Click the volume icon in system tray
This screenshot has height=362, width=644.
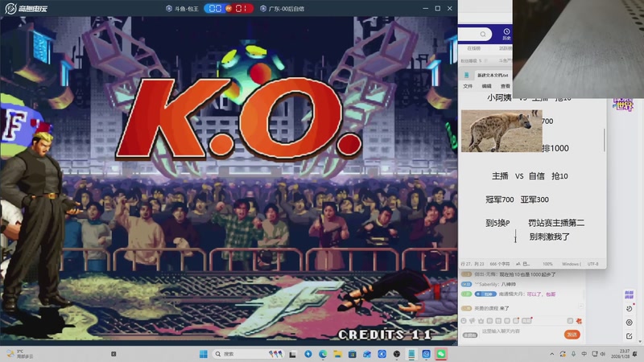click(x=603, y=354)
